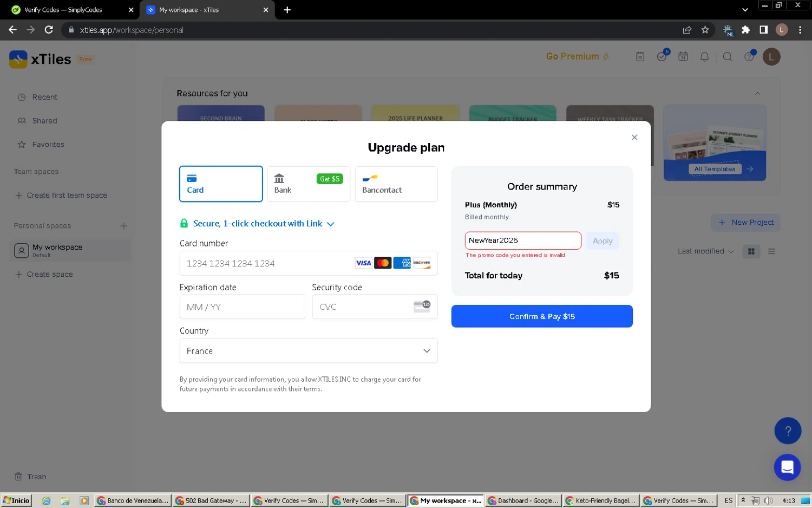Click the address bar URL
The image size is (812, 508).
pos(132,30)
